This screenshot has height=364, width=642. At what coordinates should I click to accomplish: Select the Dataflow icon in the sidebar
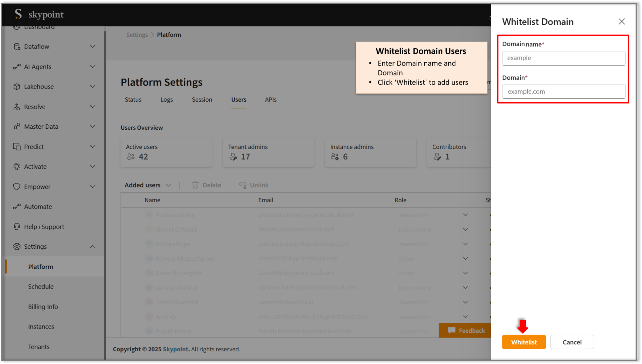coord(17,46)
